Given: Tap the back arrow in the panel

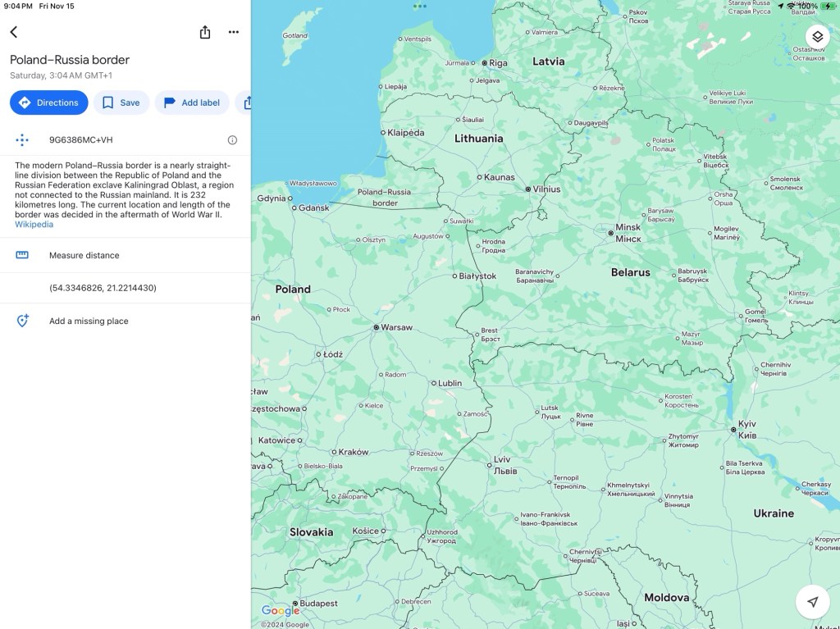Looking at the screenshot, I should (14, 32).
